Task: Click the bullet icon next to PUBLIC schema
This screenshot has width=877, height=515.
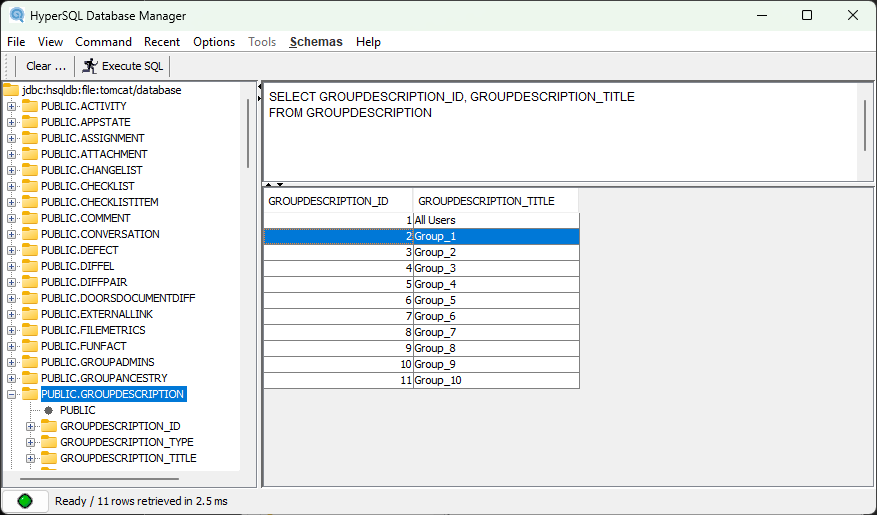Action: point(49,410)
